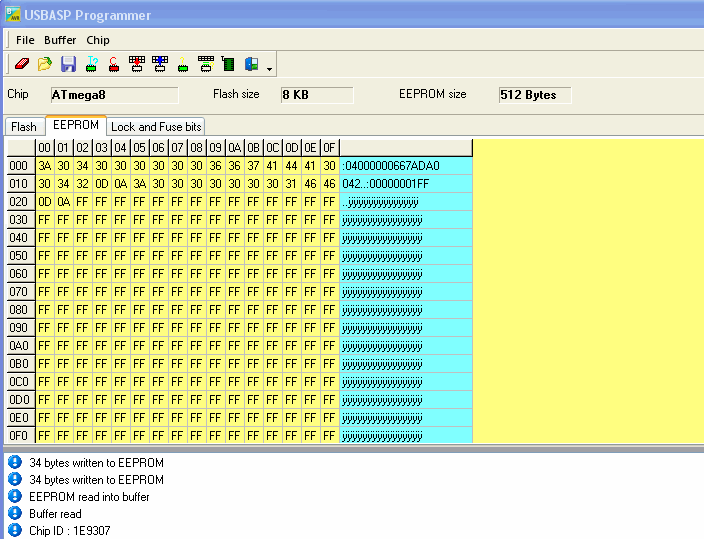Image resolution: width=704 pixels, height=539 pixels.
Task: Expand the toolbar overflow dropdown arrow
Action: point(269,69)
